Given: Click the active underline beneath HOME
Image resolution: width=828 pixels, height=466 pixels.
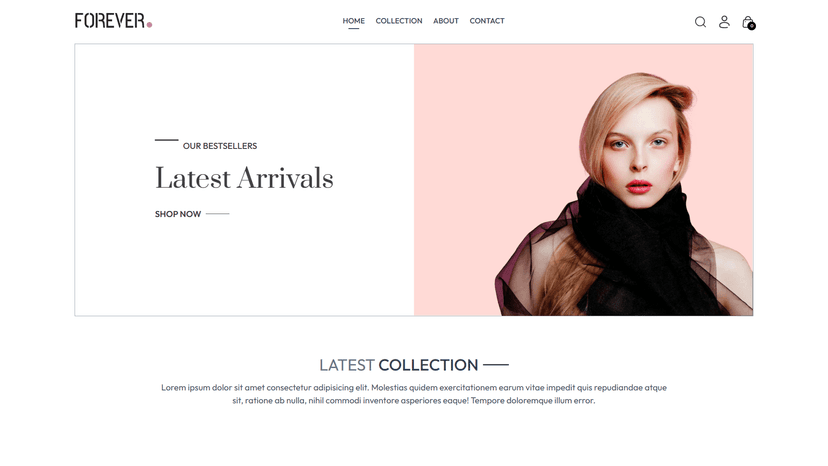Looking at the screenshot, I should (x=353, y=29).
